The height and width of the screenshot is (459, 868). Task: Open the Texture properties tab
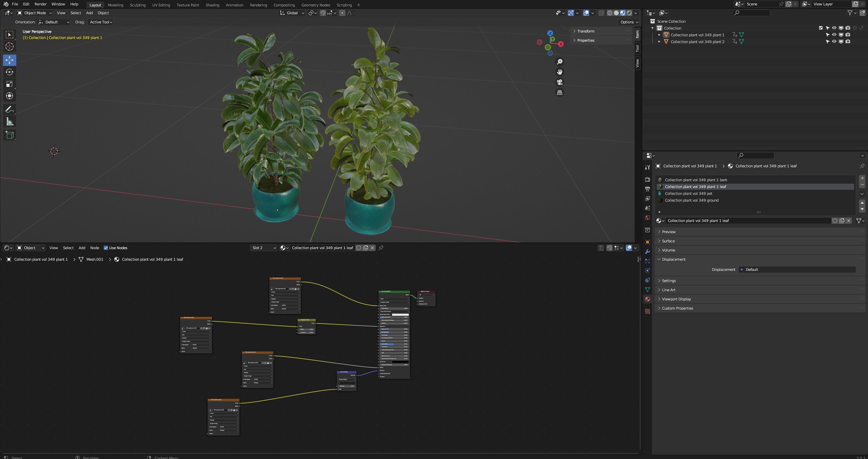(x=647, y=311)
